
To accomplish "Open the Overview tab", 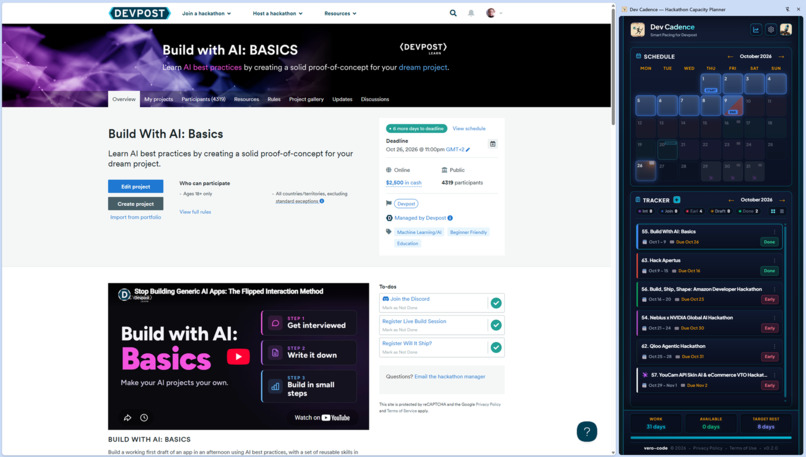I will pyautogui.click(x=124, y=99).
